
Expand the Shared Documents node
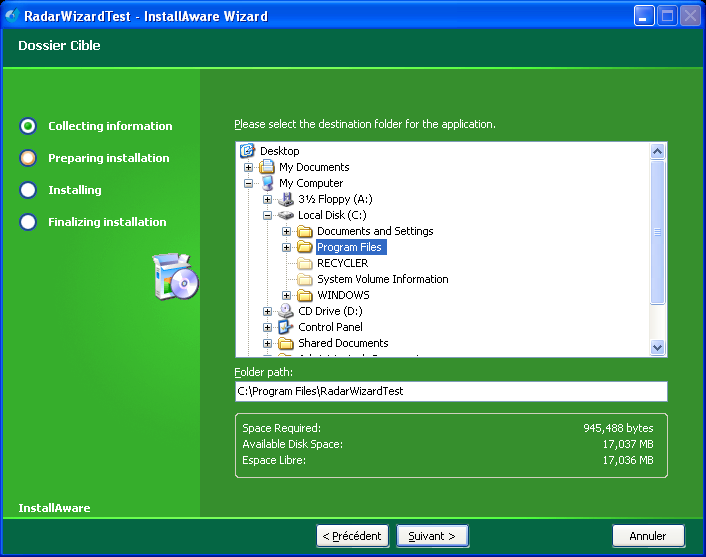267,344
